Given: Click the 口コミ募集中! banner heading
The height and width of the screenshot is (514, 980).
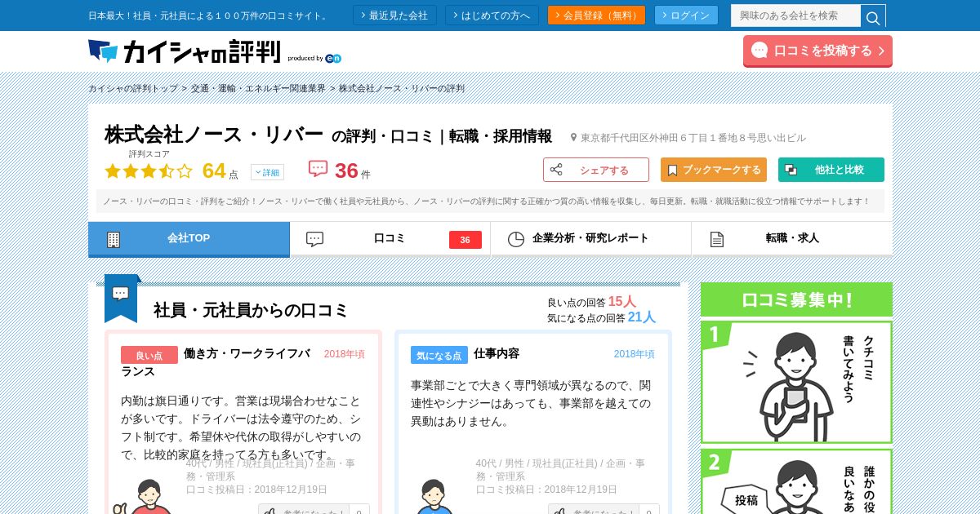Looking at the screenshot, I should (796, 299).
